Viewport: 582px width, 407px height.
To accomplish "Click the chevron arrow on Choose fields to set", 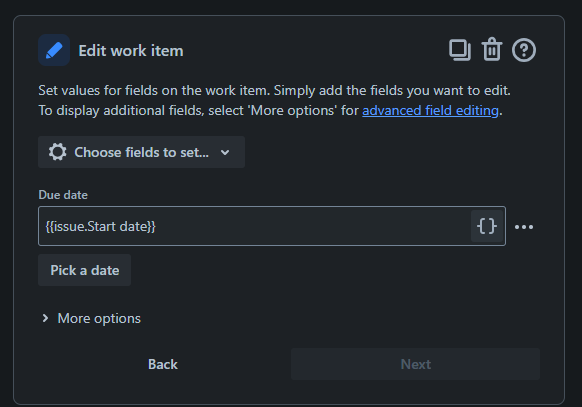I will point(225,152).
